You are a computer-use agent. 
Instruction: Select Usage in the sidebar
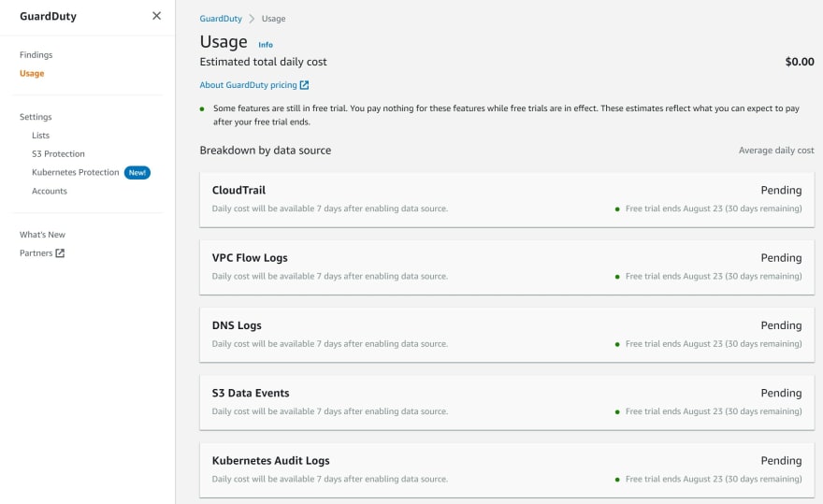[32, 74]
